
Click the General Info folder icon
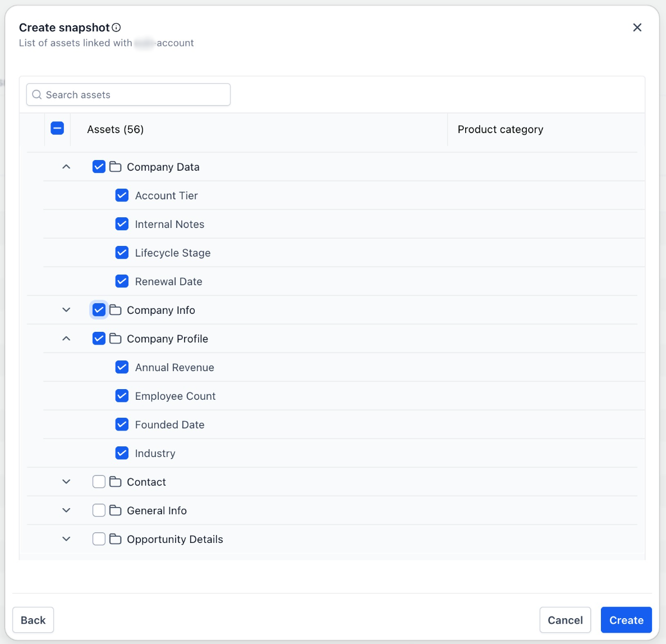[x=115, y=510]
